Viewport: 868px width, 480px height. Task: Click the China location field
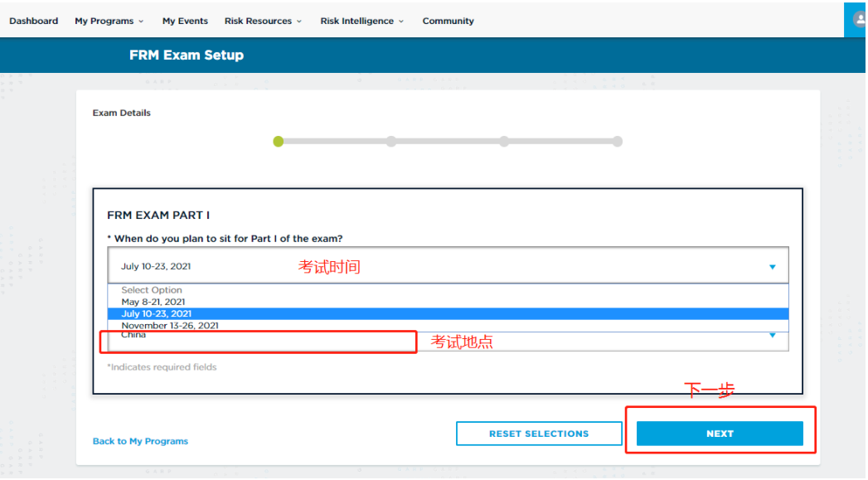[448, 341]
